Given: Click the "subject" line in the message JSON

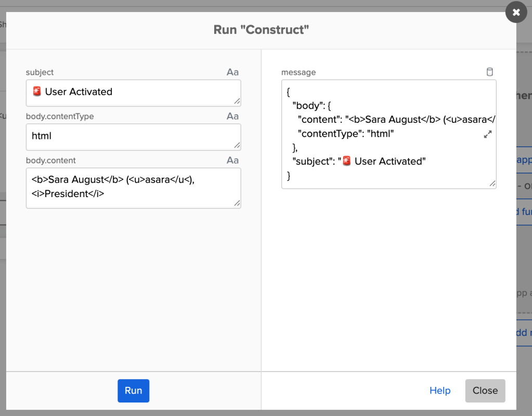Looking at the screenshot, I should point(359,161).
